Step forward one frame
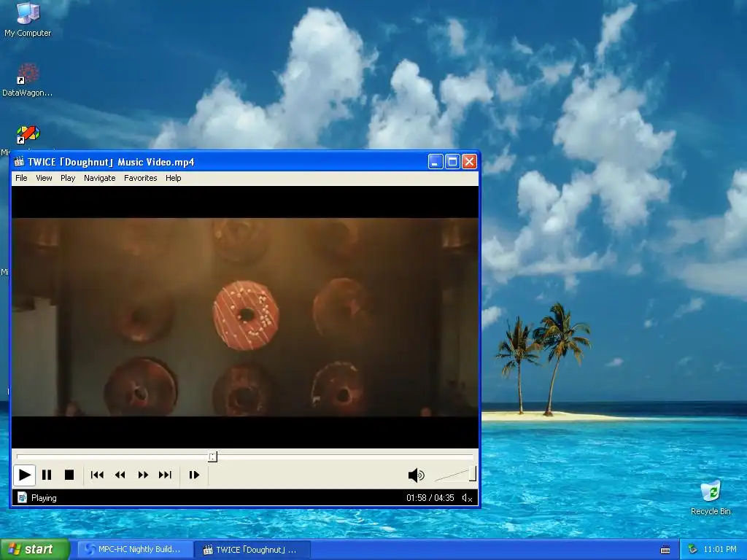The width and height of the screenshot is (747, 560). [194, 475]
